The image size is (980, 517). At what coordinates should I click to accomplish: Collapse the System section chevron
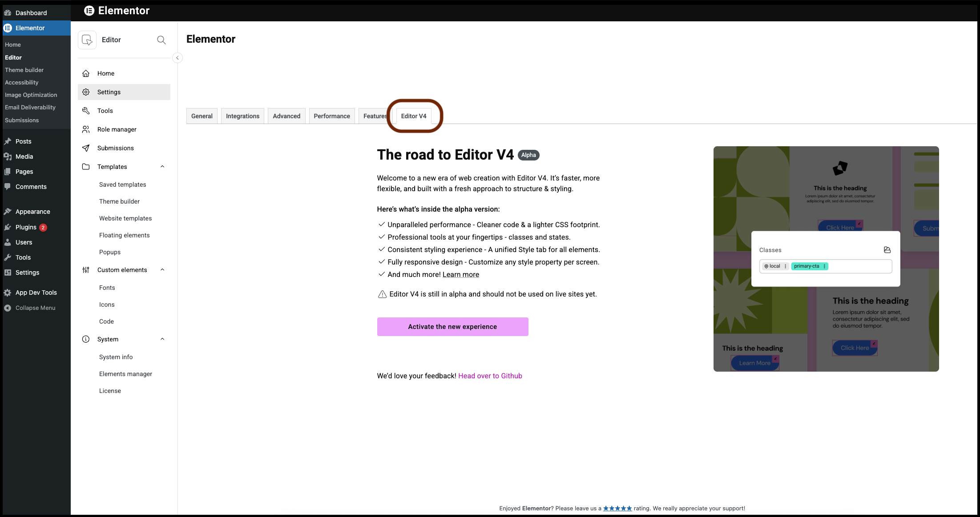click(162, 339)
